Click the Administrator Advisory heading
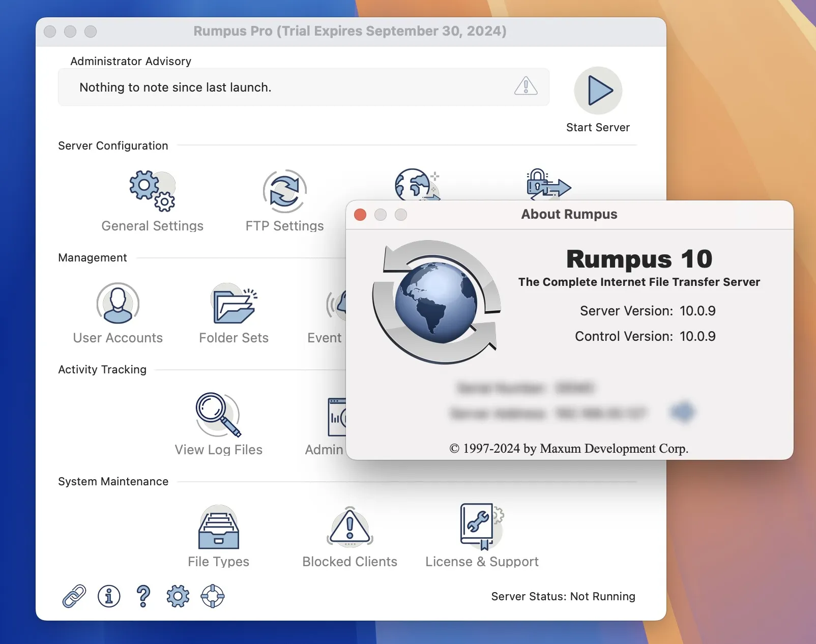The image size is (816, 644). [131, 61]
